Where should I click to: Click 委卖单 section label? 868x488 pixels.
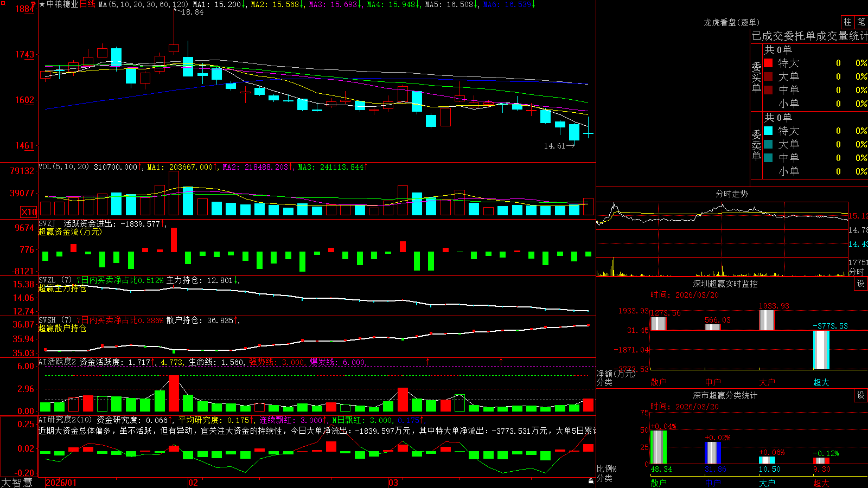pos(756,145)
